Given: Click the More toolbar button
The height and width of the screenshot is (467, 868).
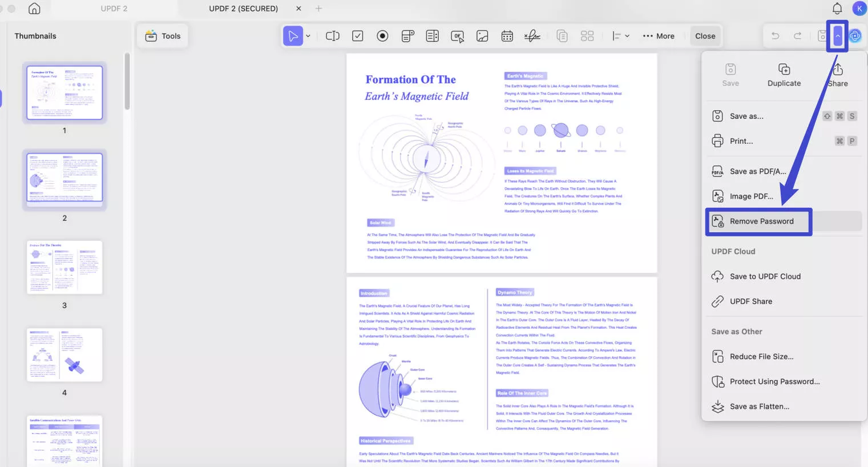Looking at the screenshot, I should (659, 35).
